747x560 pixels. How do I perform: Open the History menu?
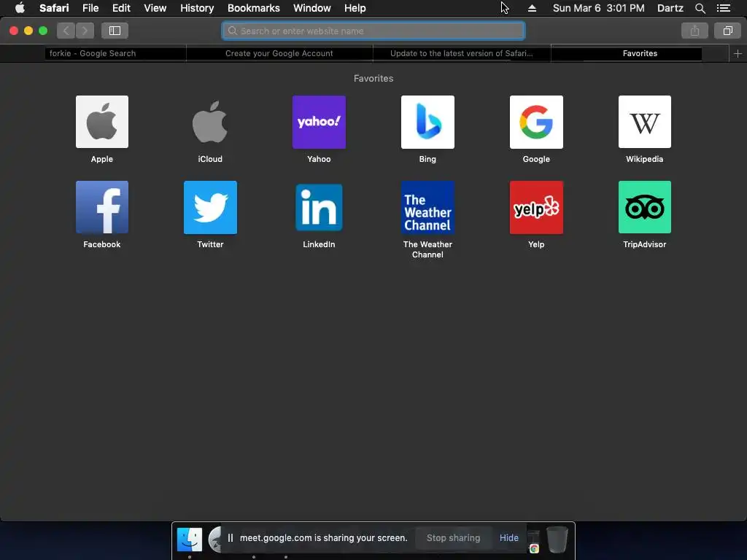click(x=197, y=8)
